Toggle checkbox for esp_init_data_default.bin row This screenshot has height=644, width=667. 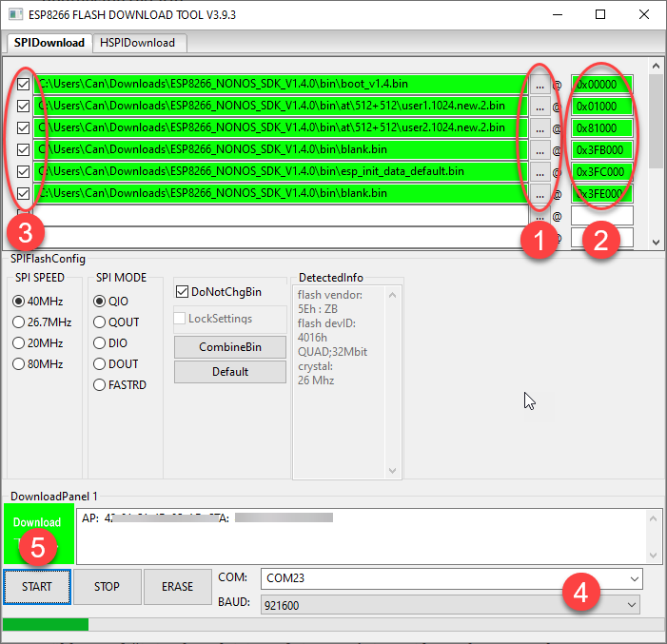pos(24,172)
